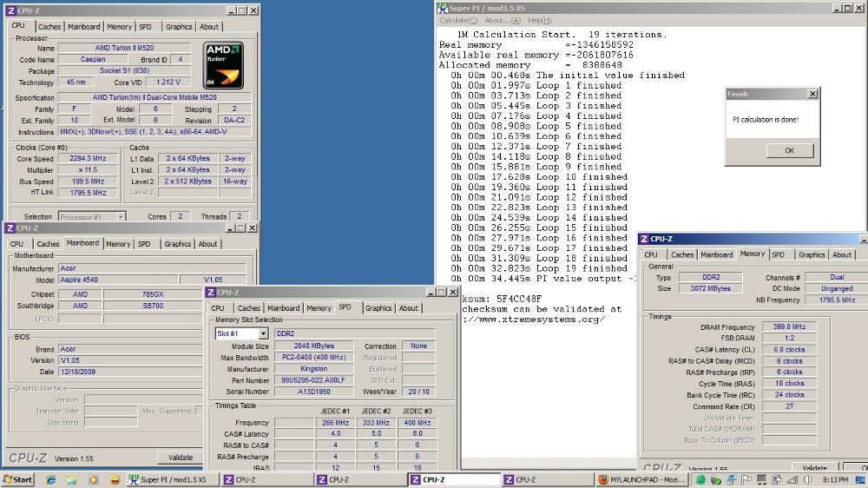Open Graphics tab in top CPU-Z processor window
868x488 pixels.
pos(179,27)
